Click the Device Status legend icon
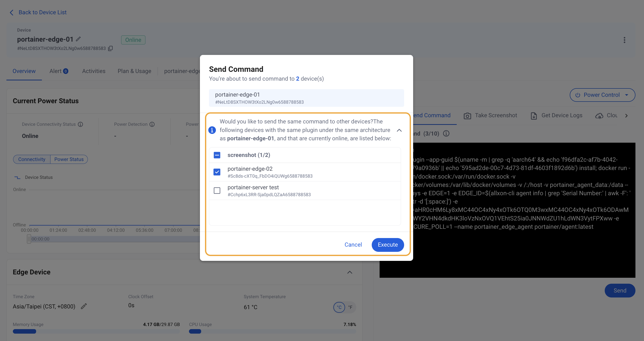Viewport: 644px width, 341px height. tap(17, 177)
